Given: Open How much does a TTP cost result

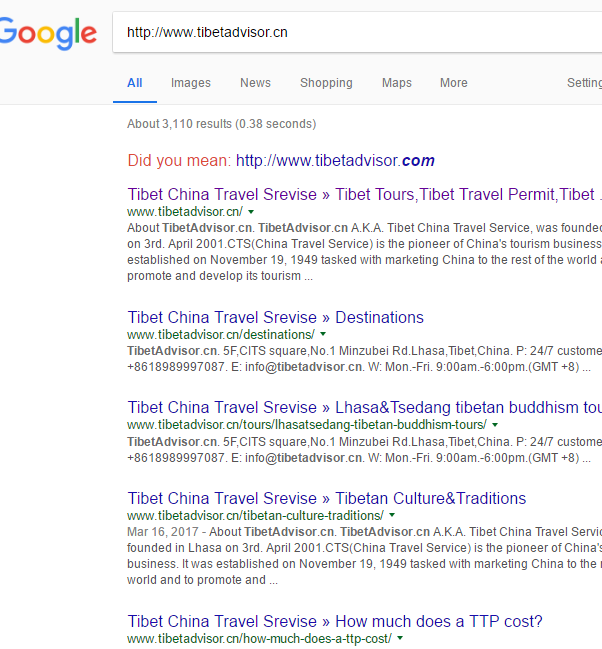Looking at the screenshot, I should click(335, 622).
